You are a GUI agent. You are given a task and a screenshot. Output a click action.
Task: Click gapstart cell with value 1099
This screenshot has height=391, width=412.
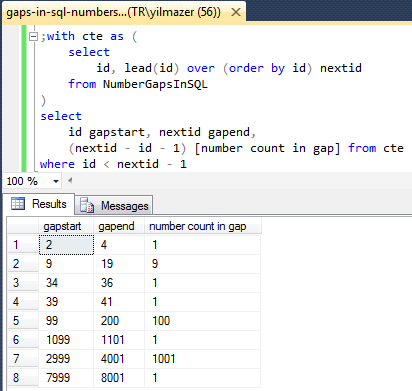tap(66, 340)
